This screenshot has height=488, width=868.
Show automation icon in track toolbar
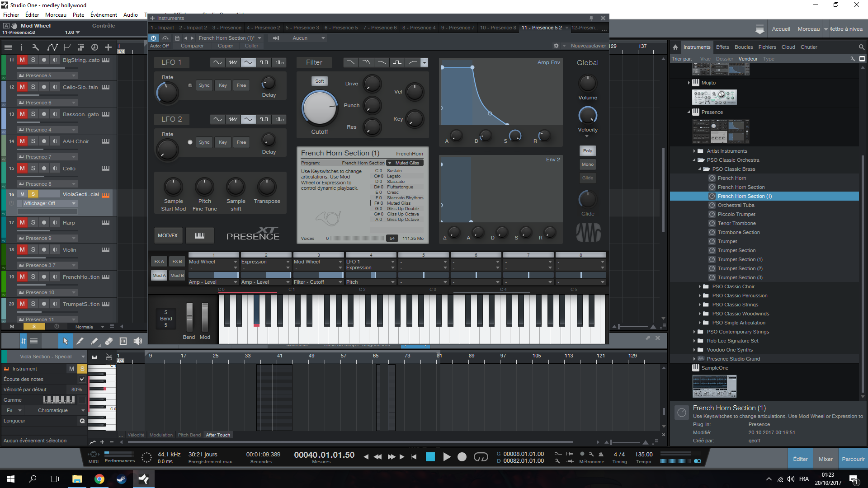[52, 47]
